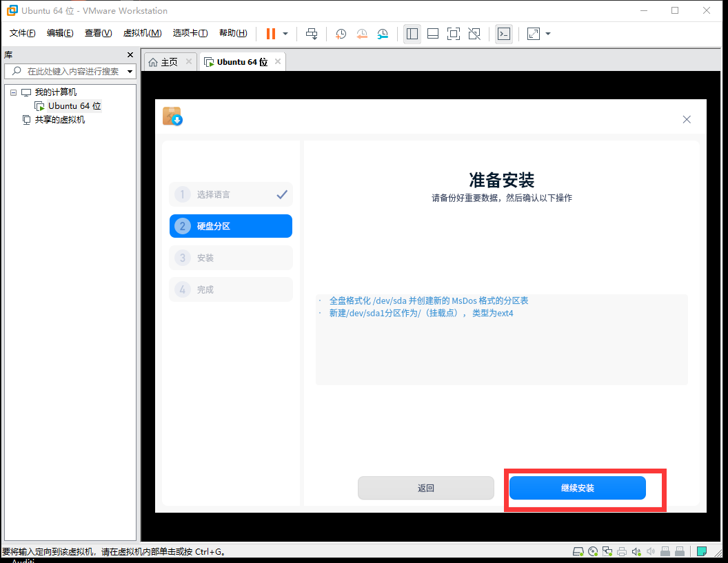This screenshot has height=563, width=728.
Task: Click step 1 选择语言
Action: pos(231,194)
